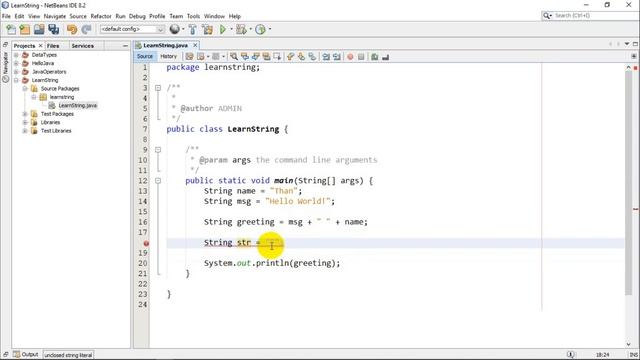Image resolution: width=640 pixels, height=360 pixels.
Task: Expand the JavaOperators project node
Action: point(16,72)
